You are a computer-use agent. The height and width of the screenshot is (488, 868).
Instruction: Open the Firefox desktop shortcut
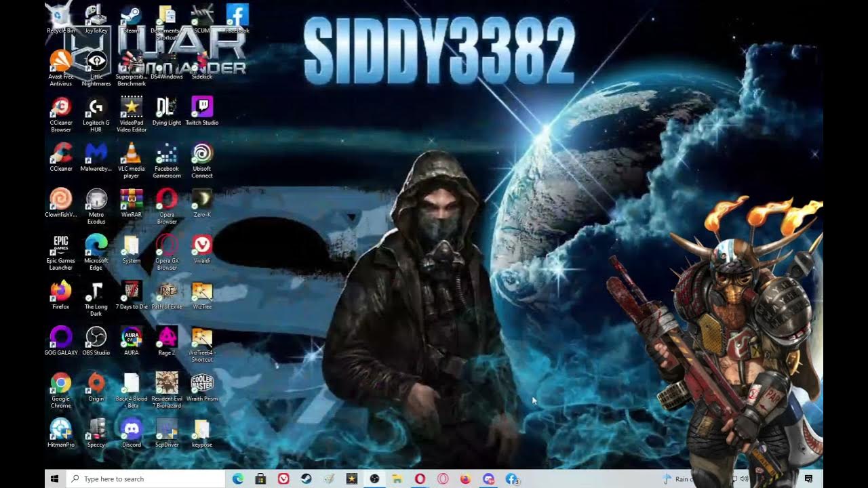click(x=61, y=296)
